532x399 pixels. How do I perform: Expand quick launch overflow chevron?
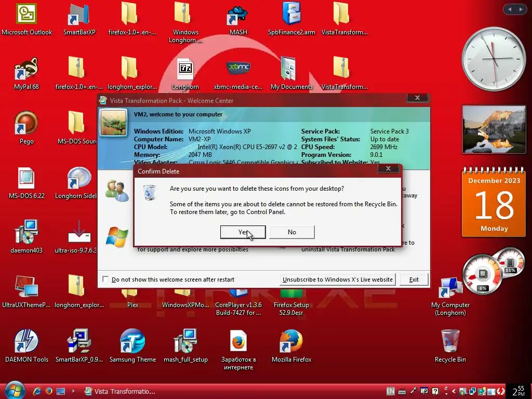(x=73, y=391)
